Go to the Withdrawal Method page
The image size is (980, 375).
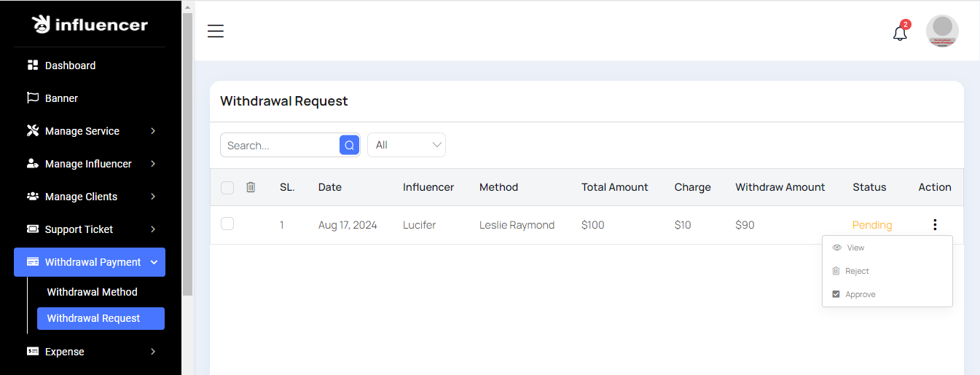click(x=92, y=292)
